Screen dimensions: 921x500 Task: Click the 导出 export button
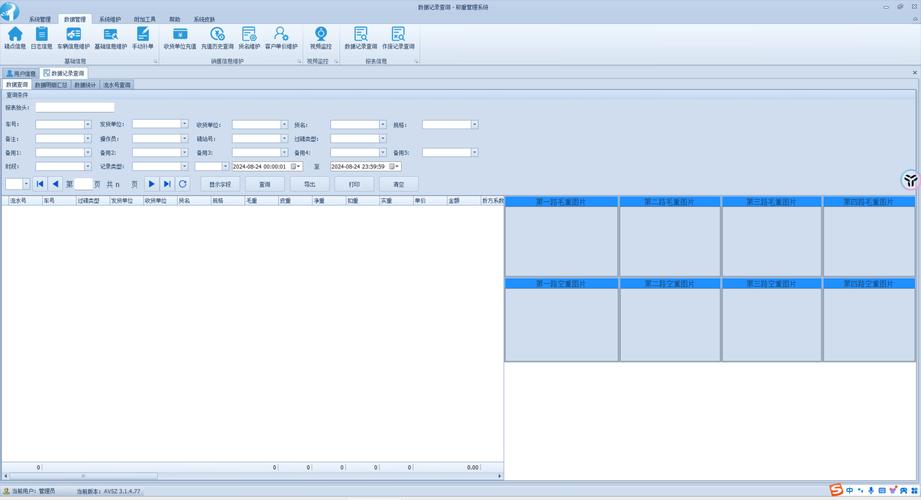tap(309, 184)
